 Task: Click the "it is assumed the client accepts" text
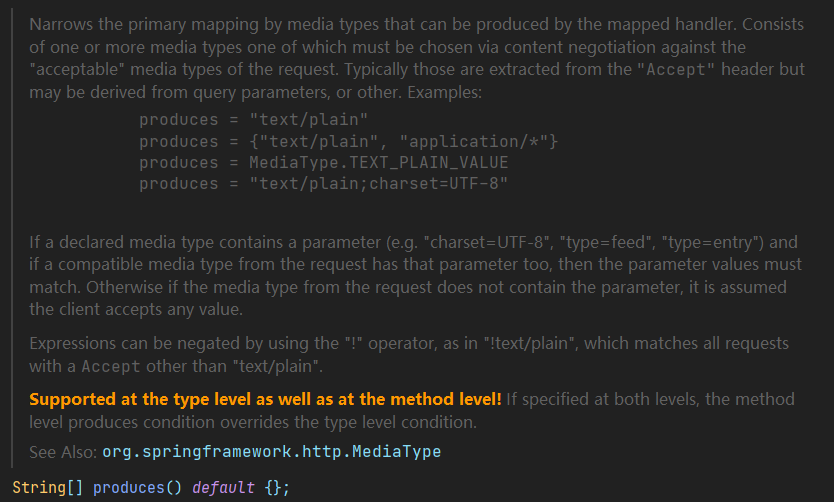[720, 287]
